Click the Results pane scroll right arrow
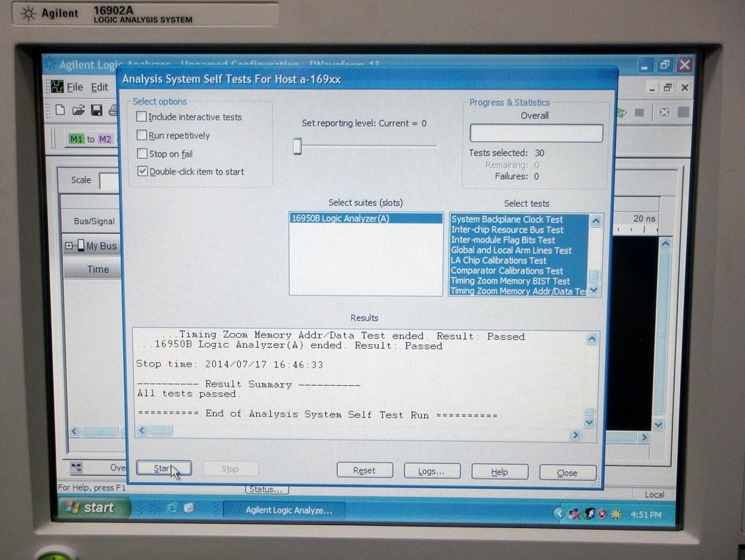Viewport: 745px width, 560px height. [x=576, y=435]
